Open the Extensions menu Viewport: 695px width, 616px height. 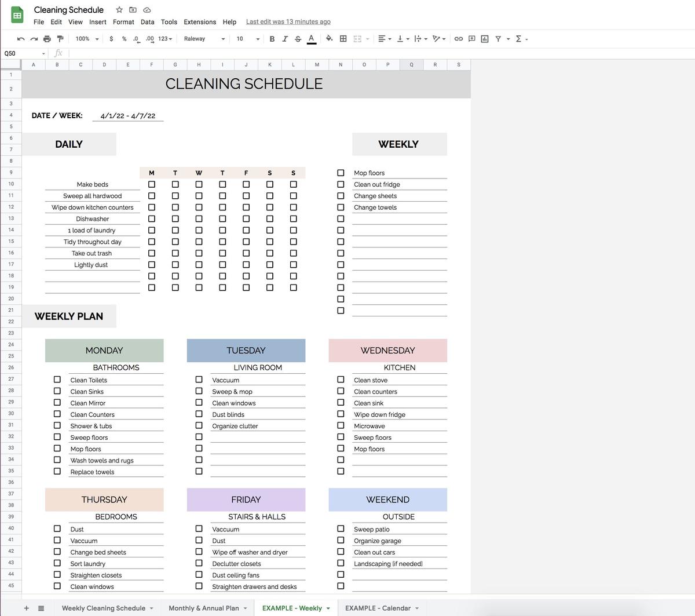pyautogui.click(x=200, y=22)
